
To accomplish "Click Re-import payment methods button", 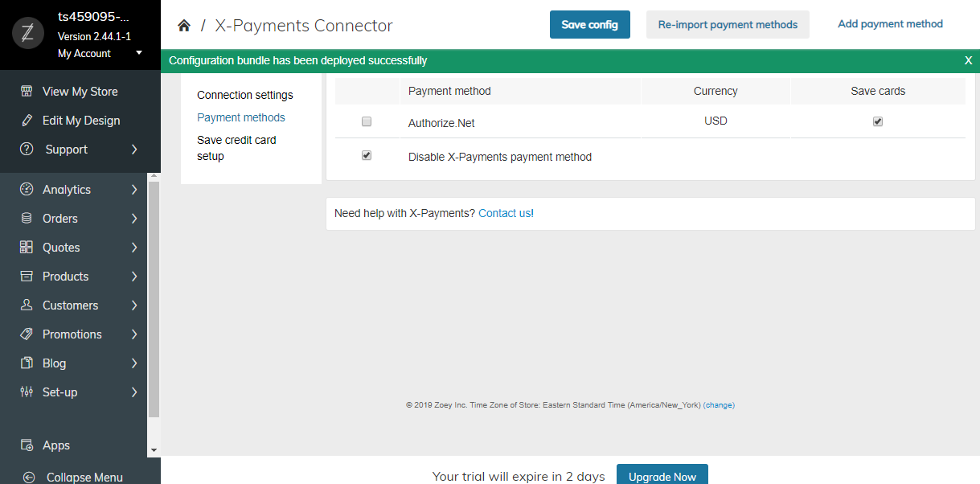I will point(728,25).
